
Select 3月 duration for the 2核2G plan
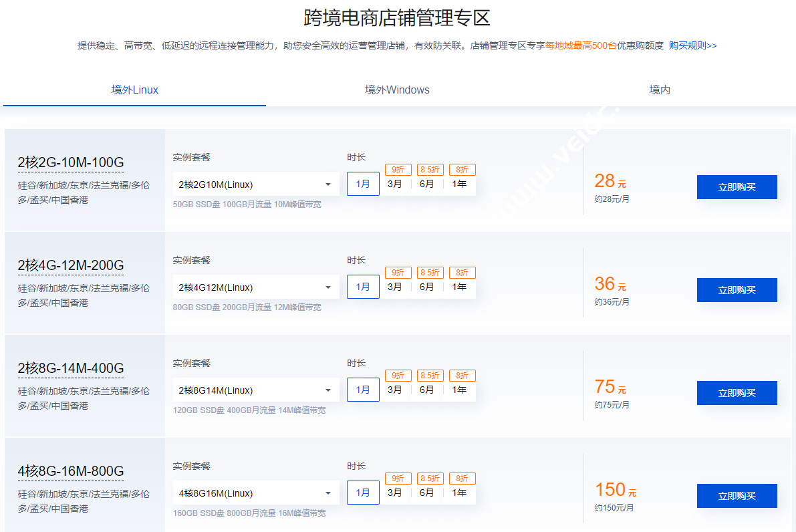coord(395,184)
